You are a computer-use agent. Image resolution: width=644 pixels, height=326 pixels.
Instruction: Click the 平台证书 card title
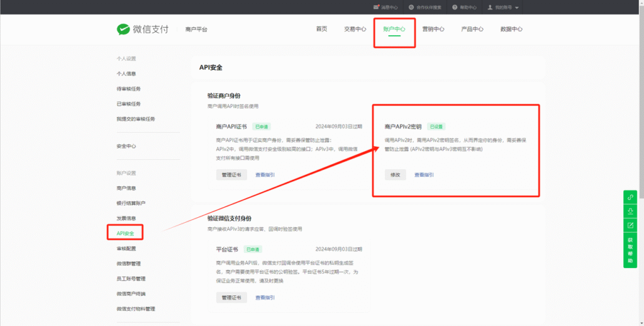pos(227,250)
